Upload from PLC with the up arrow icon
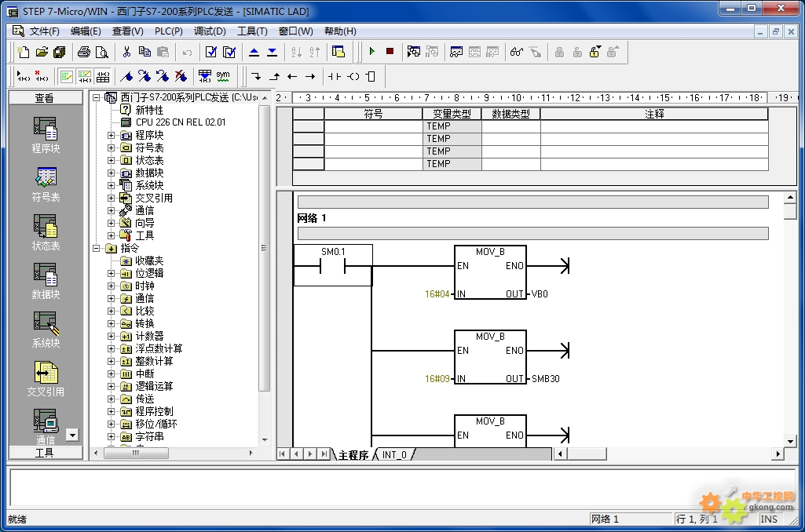805x532 pixels. coord(254,52)
